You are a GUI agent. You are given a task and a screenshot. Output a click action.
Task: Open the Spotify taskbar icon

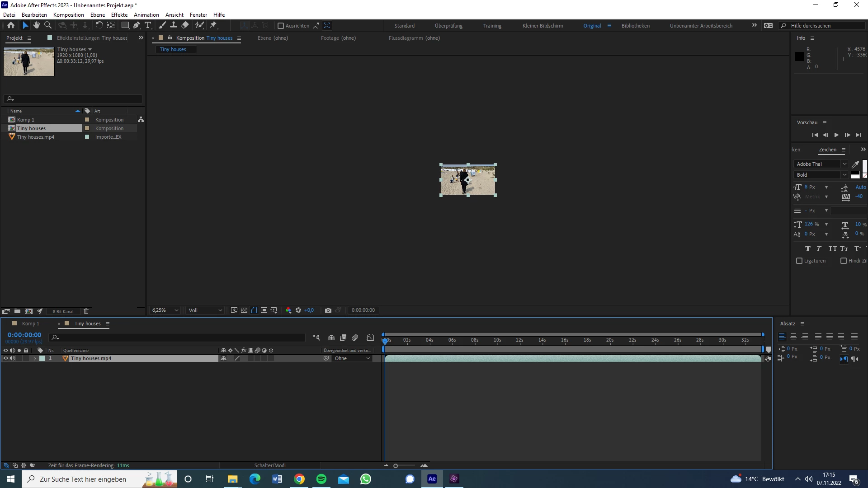(321, 479)
